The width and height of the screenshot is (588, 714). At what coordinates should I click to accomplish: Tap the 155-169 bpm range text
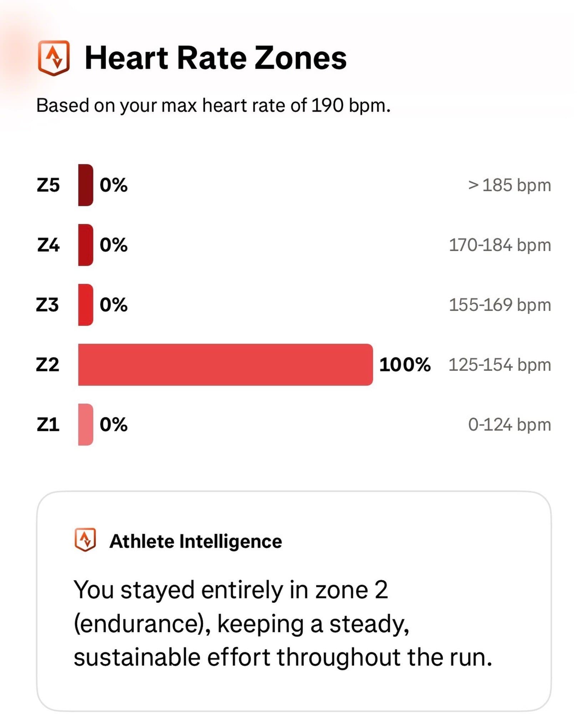pos(500,305)
